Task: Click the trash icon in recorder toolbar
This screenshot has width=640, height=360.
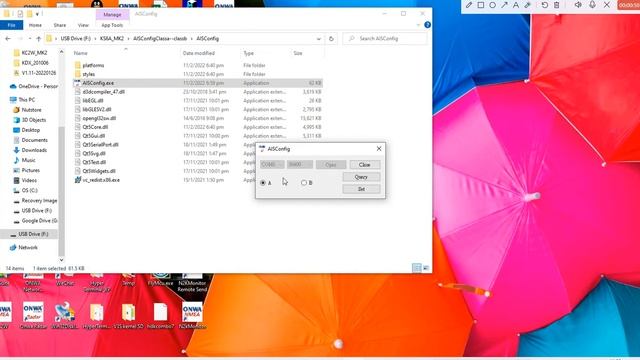Action: tap(557, 5)
